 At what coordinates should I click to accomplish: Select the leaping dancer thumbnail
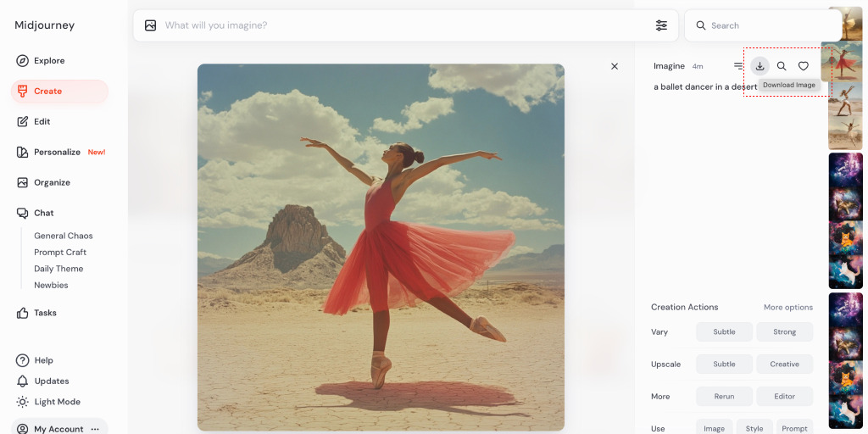845,133
